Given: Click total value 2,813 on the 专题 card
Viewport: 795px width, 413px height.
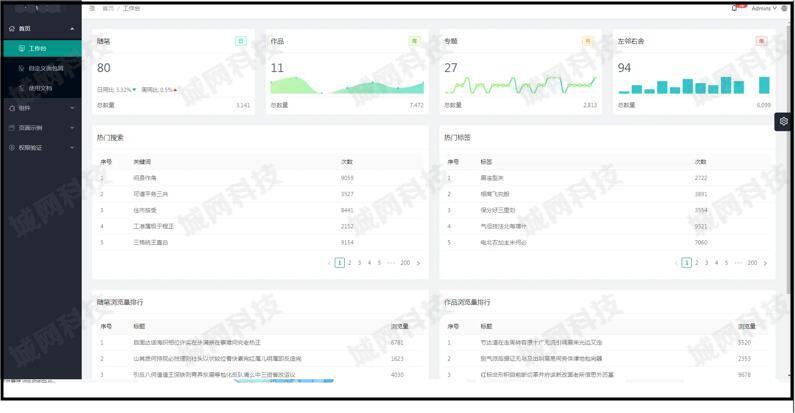Looking at the screenshot, I should click(590, 105).
